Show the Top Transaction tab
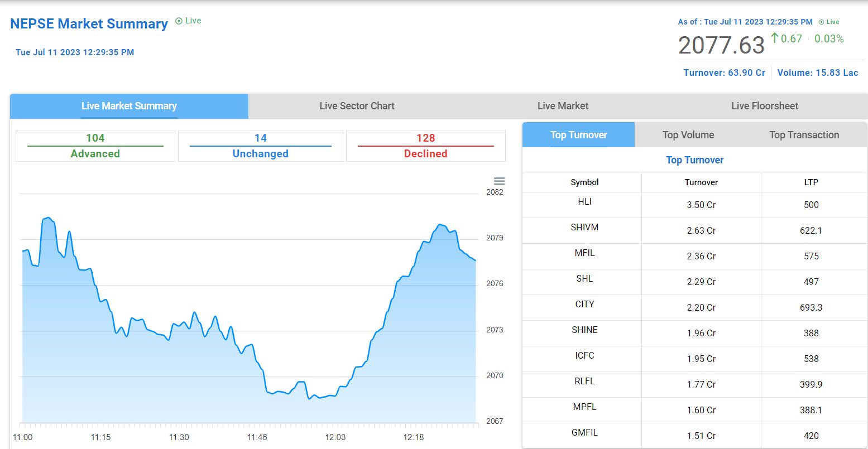Viewport: 868px width, 449px height. 804,135
